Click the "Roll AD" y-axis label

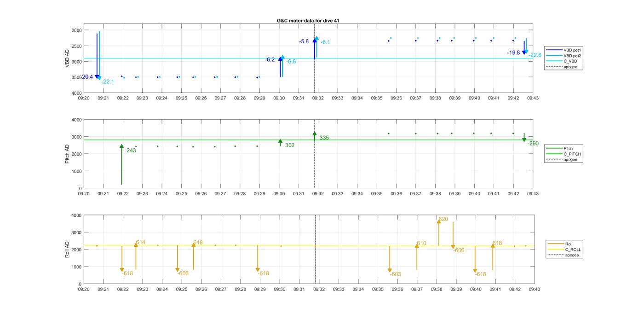pos(67,249)
